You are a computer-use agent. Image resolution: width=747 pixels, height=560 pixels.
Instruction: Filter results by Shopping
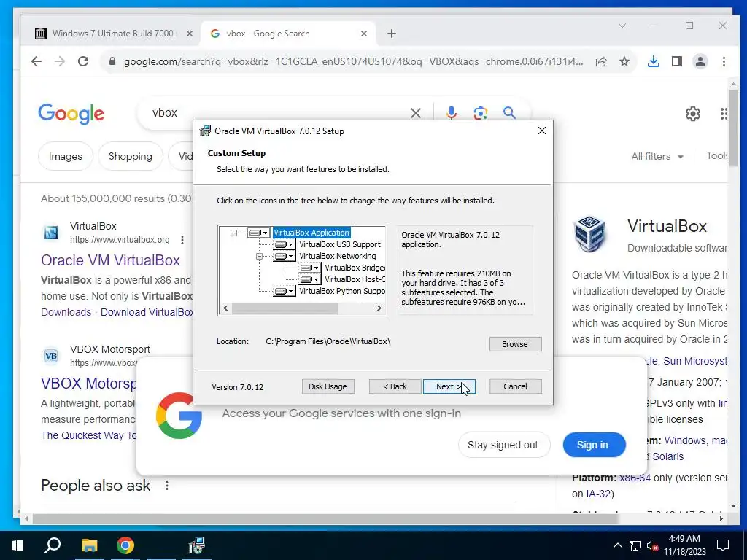[x=130, y=156]
